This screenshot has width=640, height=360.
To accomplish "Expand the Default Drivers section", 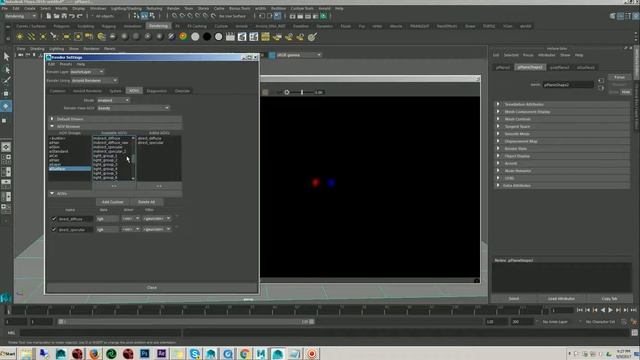I will tap(115, 119).
